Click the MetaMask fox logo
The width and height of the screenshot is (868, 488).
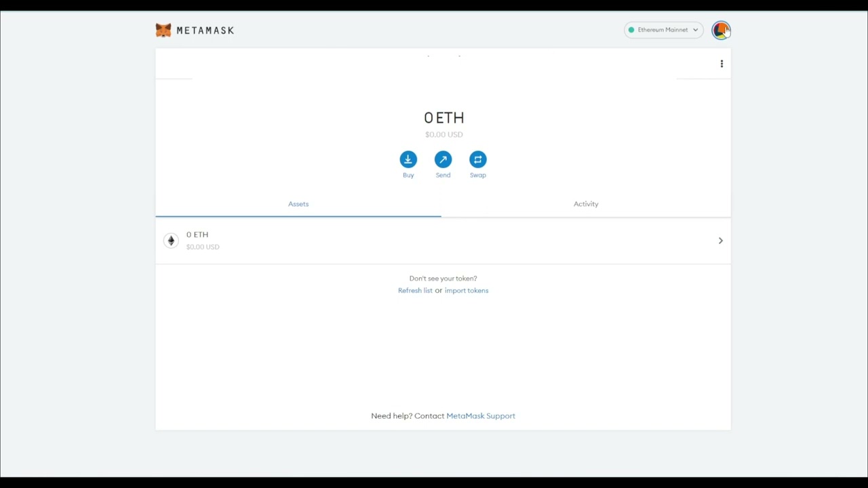click(x=163, y=30)
